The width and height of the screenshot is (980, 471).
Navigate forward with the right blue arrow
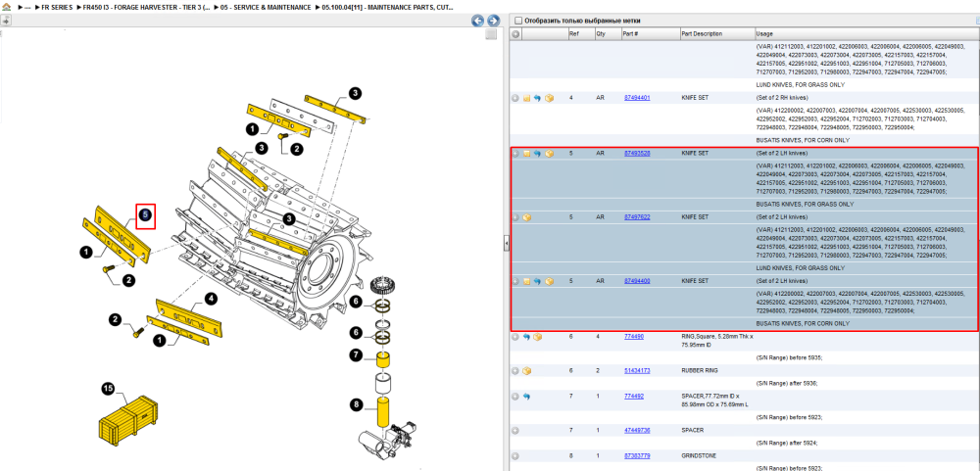click(x=493, y=21)
